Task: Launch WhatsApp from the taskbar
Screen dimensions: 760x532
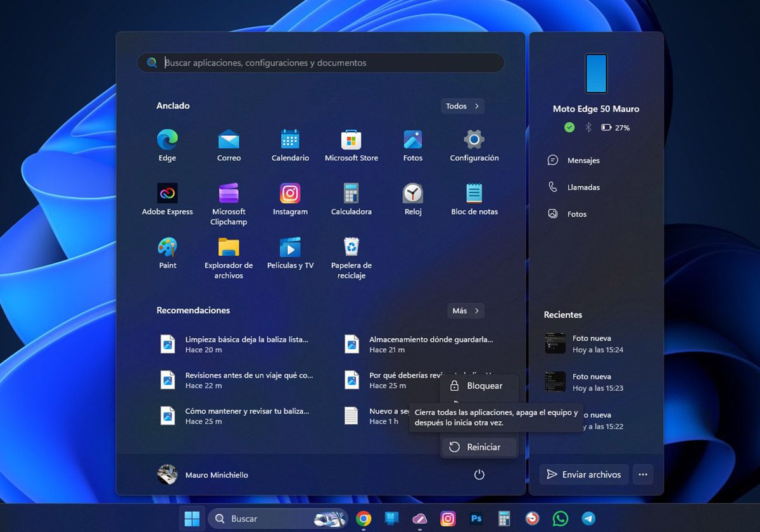Action: pyautogui.click(x=562, y=518)
